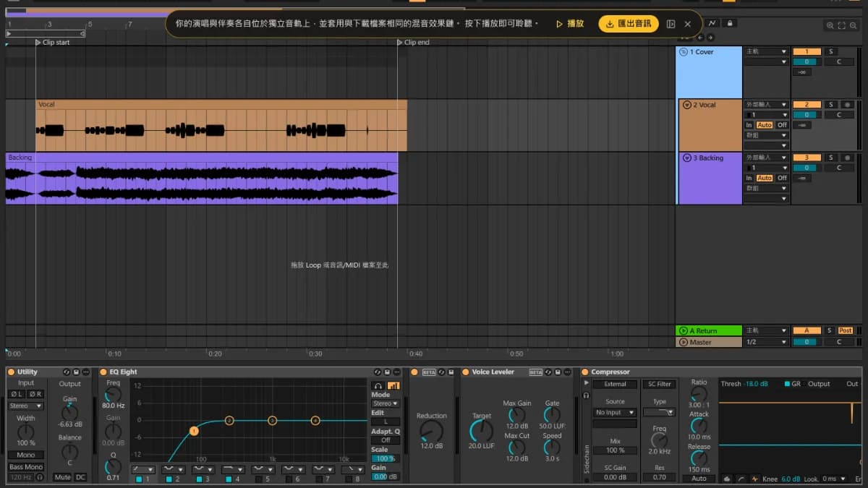Solo the 2 Vocal track
The image size is (868, 488).
click(831, 105)
